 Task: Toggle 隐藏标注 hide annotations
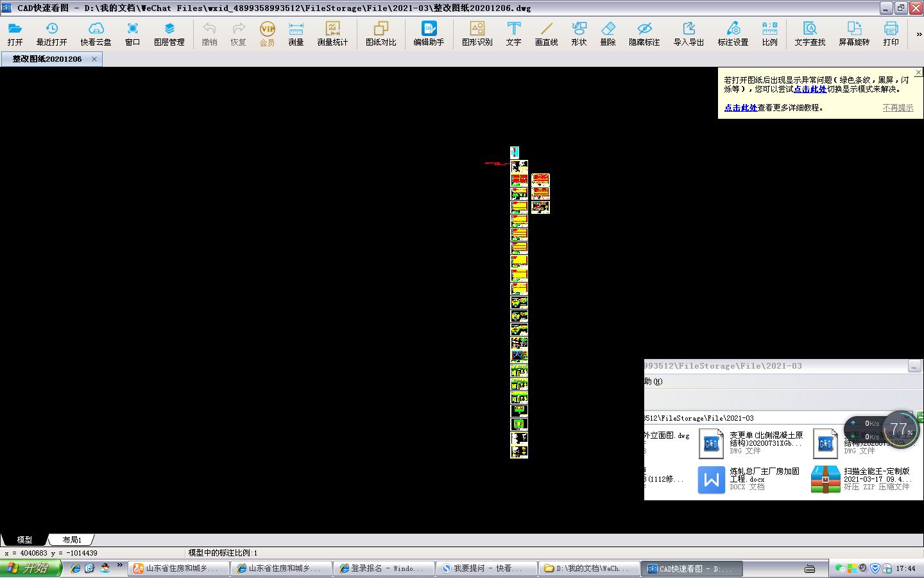644,33
